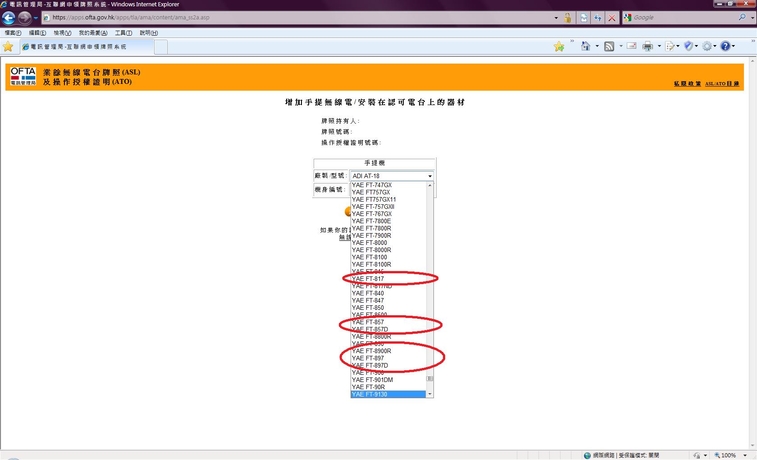This screenshot has width=757, height=460.
Task: Click the Print toolbar icon
Action: pos(647,47)
